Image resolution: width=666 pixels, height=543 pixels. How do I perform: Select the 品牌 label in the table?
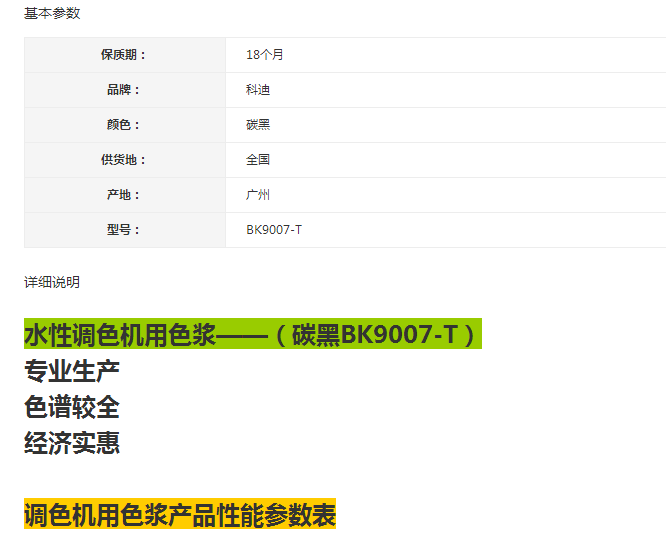click(124, 90)
